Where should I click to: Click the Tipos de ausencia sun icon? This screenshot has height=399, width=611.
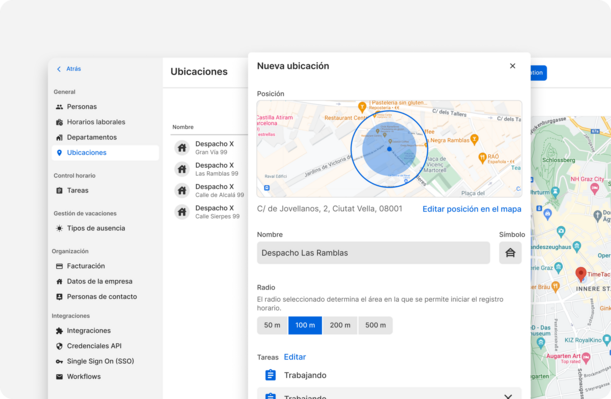click(59, 228)
